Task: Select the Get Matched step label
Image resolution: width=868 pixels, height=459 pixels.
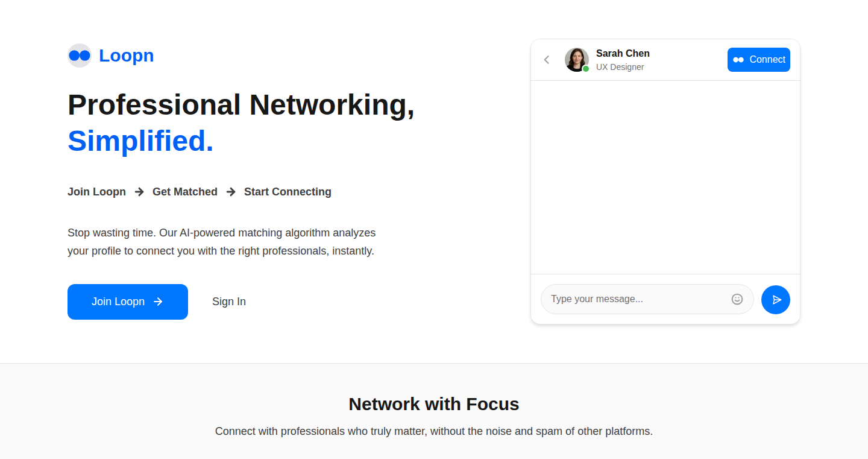Action: (185, 192)
